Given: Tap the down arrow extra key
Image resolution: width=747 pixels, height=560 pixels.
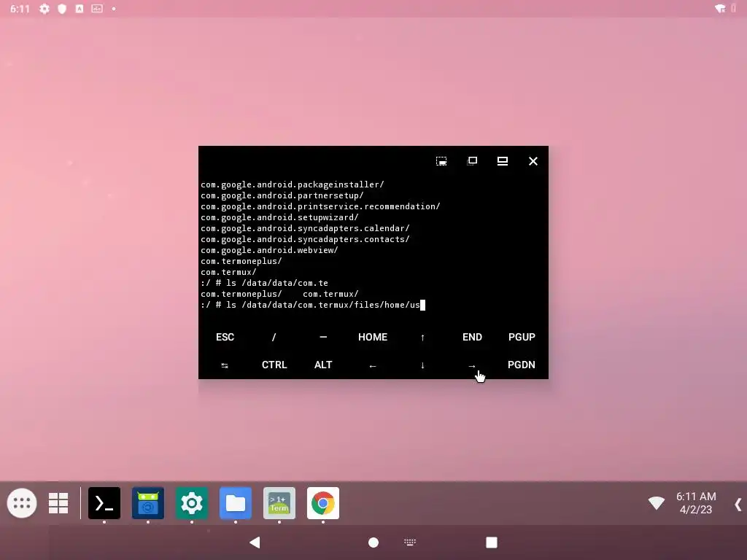Looking at the screenshot, I should click(x=422, y=365).
